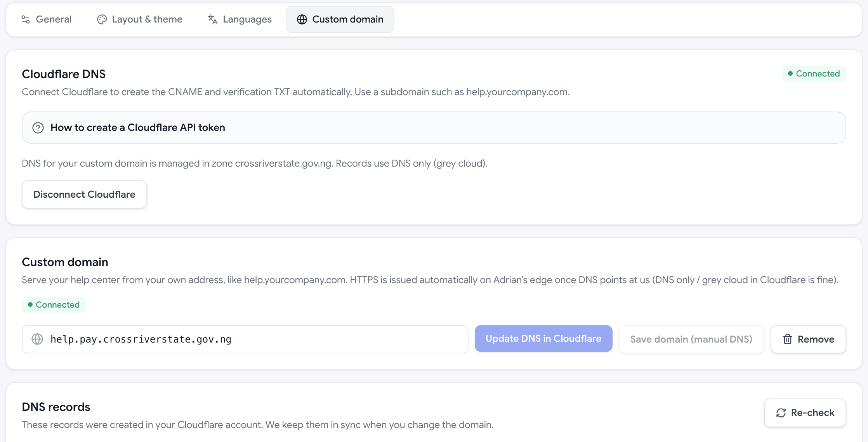Screen dimensions: 868x442
Task: Click the DNS records heading
Action: (x=56, y=407)
